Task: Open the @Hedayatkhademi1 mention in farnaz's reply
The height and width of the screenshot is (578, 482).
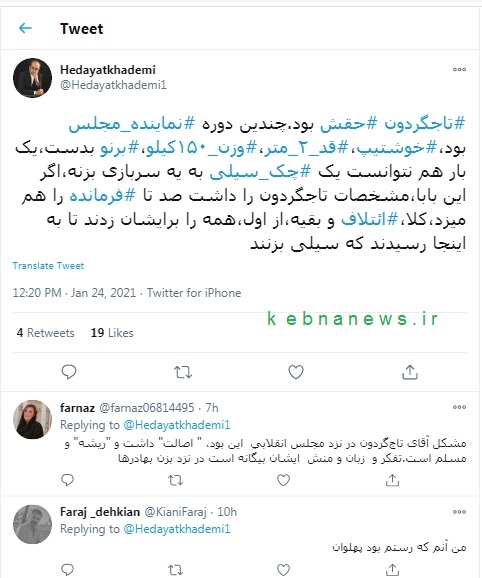Action: [177, 425]
